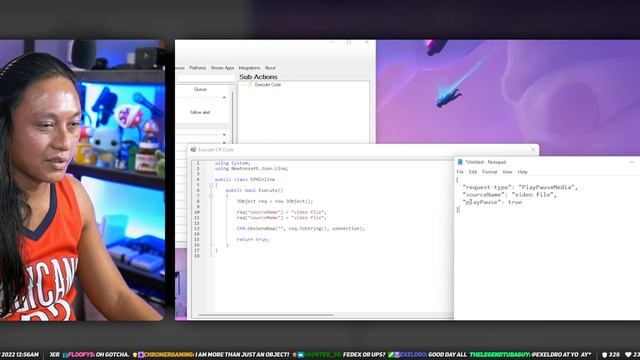The height and width of the screenshot is (360, 640).
Task: Click the 'public bool Execute()' line
Action: (254, 190)
